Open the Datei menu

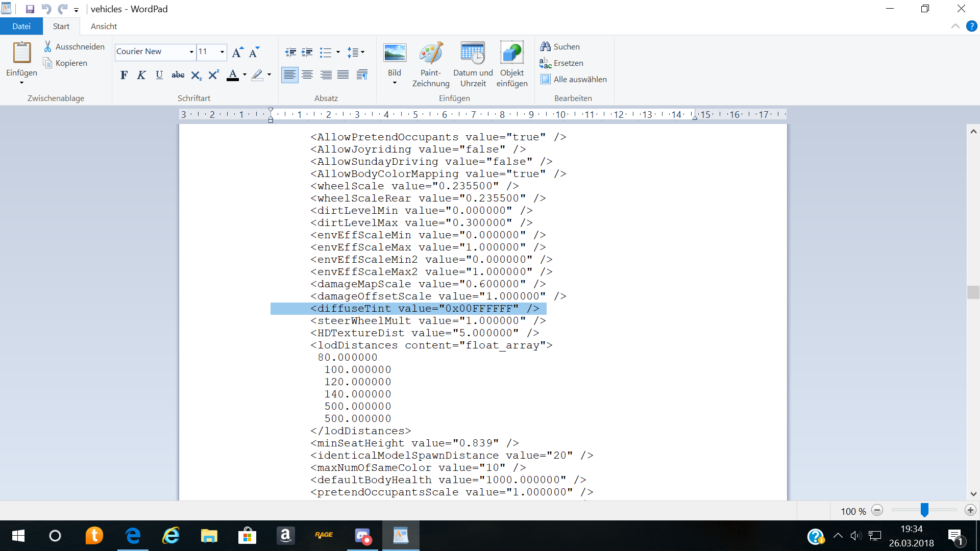21,26
